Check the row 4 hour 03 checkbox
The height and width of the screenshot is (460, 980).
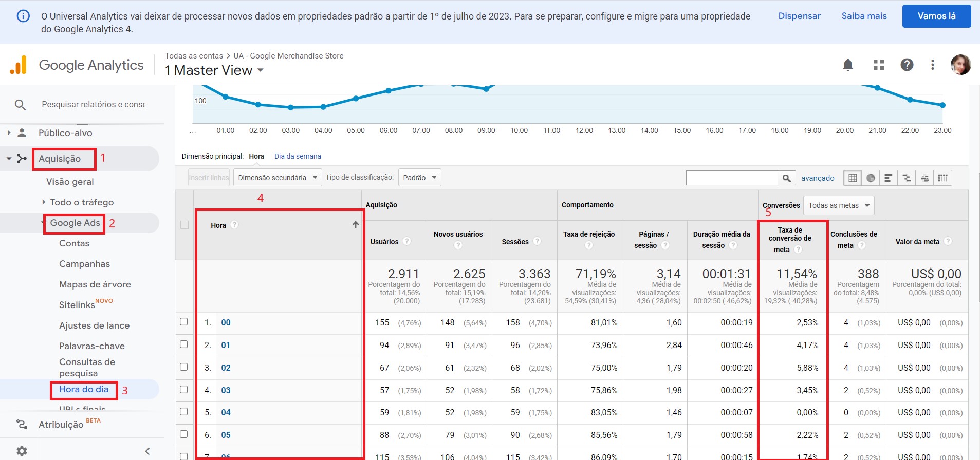point(184,390)
